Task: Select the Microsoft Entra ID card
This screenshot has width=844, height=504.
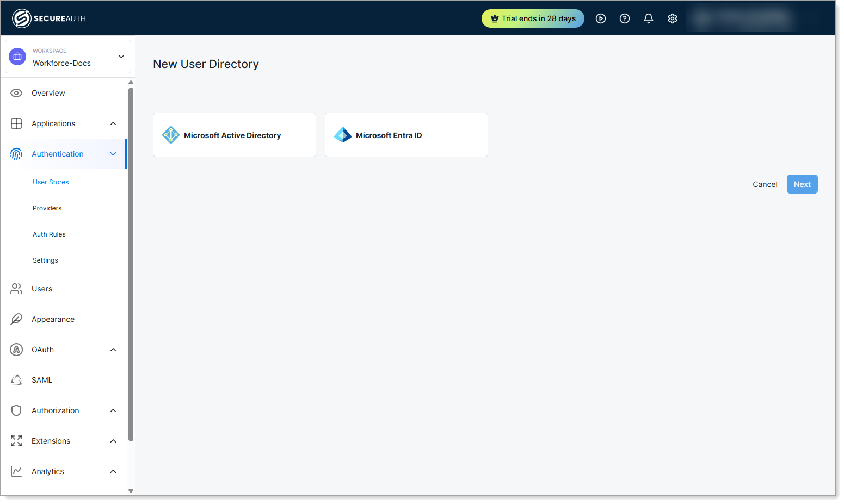Action: [x=406, y=135]
